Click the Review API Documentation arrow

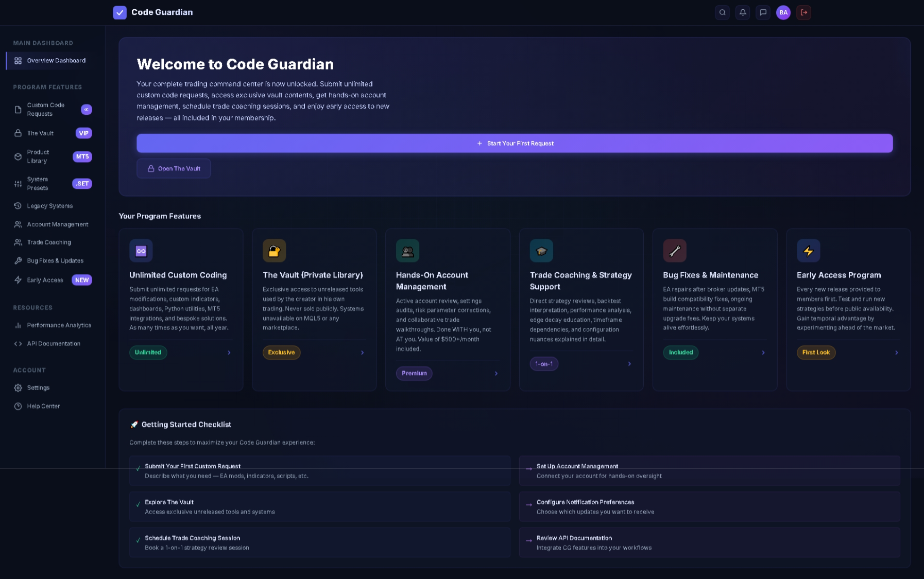tap(528, 541)
